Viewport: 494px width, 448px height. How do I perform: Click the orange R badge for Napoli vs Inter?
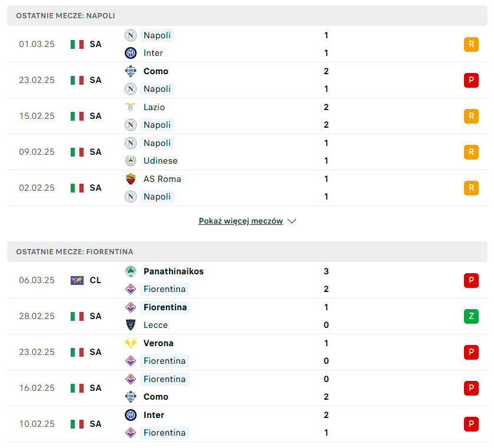coord(471,44)
